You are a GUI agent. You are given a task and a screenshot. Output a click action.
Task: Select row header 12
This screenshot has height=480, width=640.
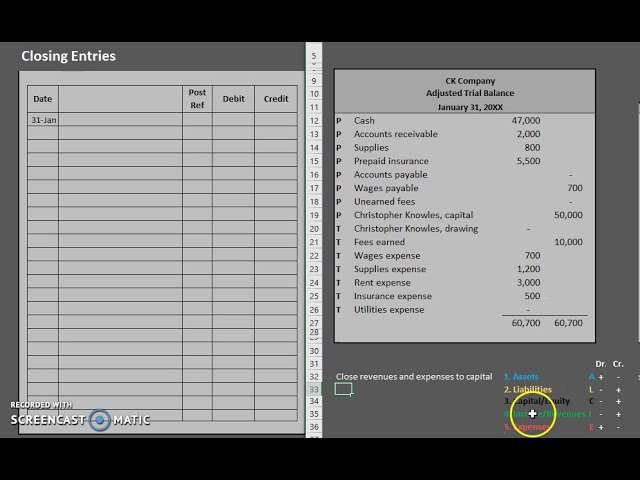point(314,121)
